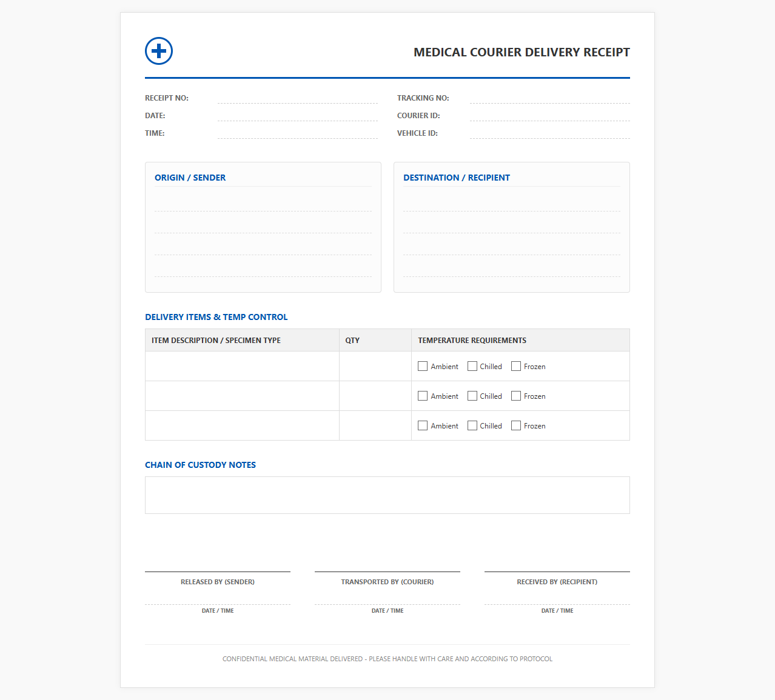Check Ambient in the second item row

(423, 396)
